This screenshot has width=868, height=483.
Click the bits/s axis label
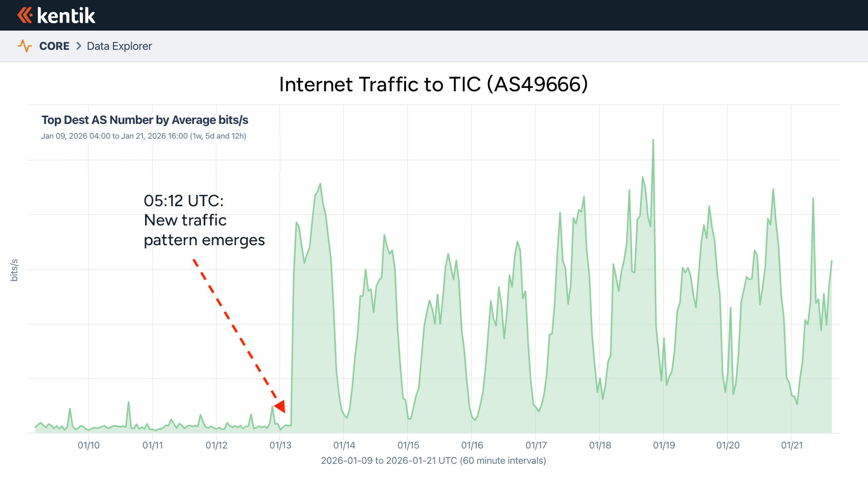click(x=14, y=270)
